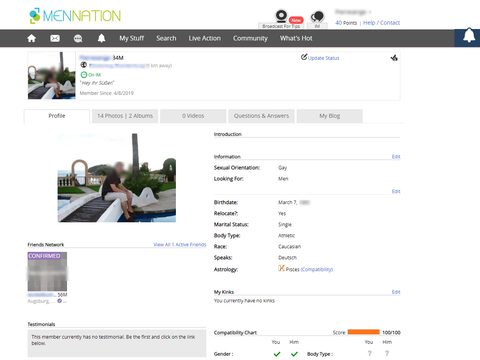Open the Search menu
Image resolution: width=480 pixels, height=360 pixels.
click(x=166, y=38)
